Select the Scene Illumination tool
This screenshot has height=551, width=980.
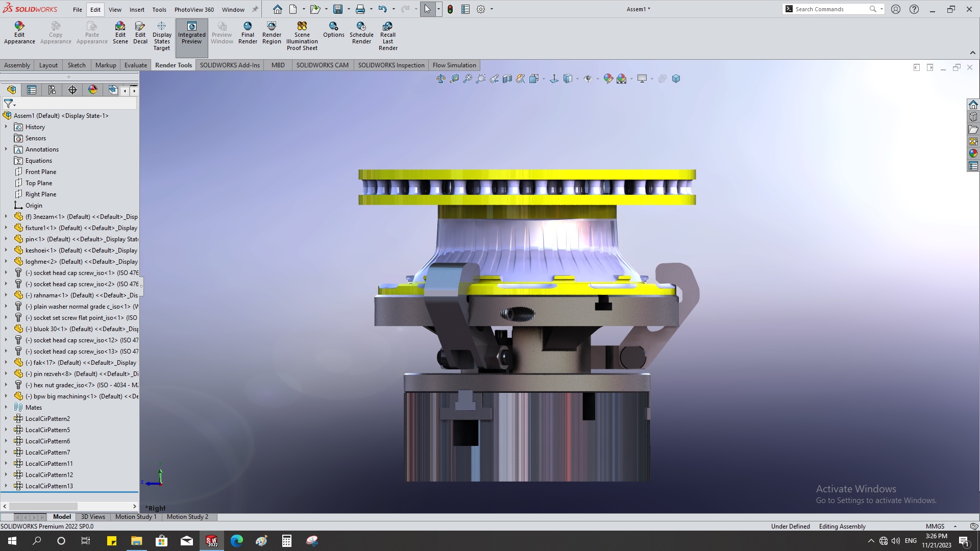302,34
